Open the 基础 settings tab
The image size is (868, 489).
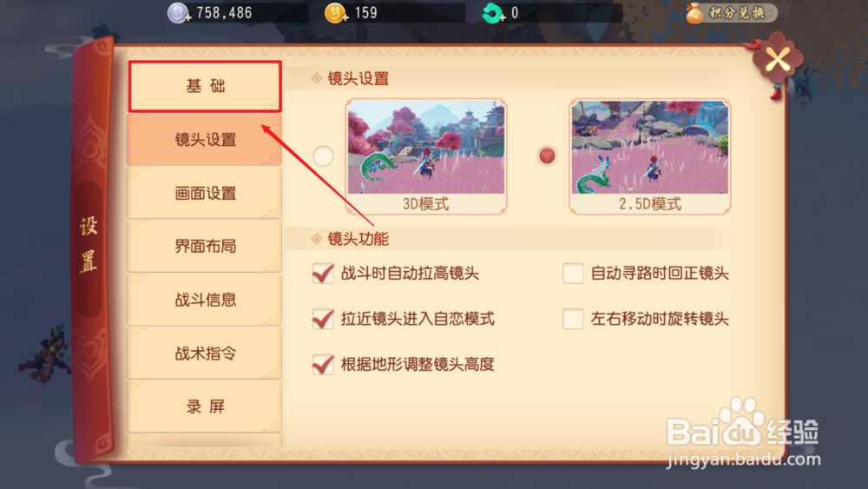(205, 86)
